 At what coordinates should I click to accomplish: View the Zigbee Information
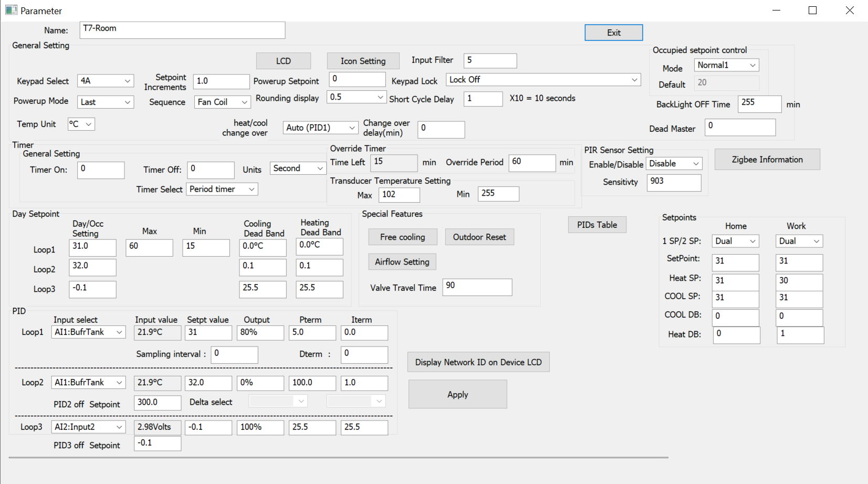click(x=767, y=159)
